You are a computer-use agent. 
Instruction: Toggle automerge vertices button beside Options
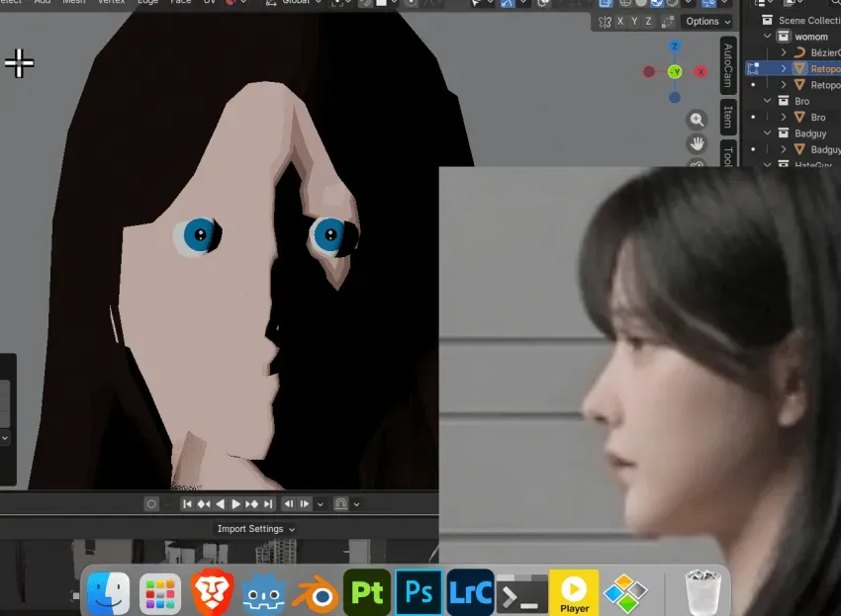(668, 22)
